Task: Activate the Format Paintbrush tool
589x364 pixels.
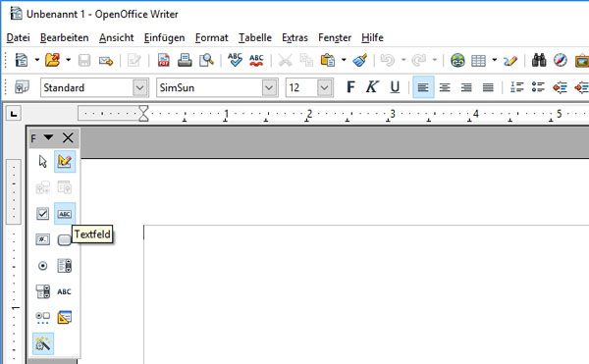Action: (x=360, y=60)
